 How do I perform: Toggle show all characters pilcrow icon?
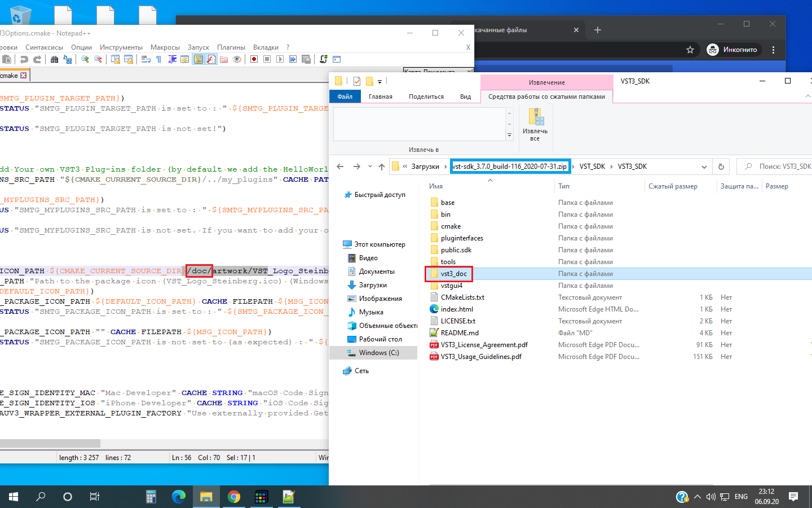[158, 59]
